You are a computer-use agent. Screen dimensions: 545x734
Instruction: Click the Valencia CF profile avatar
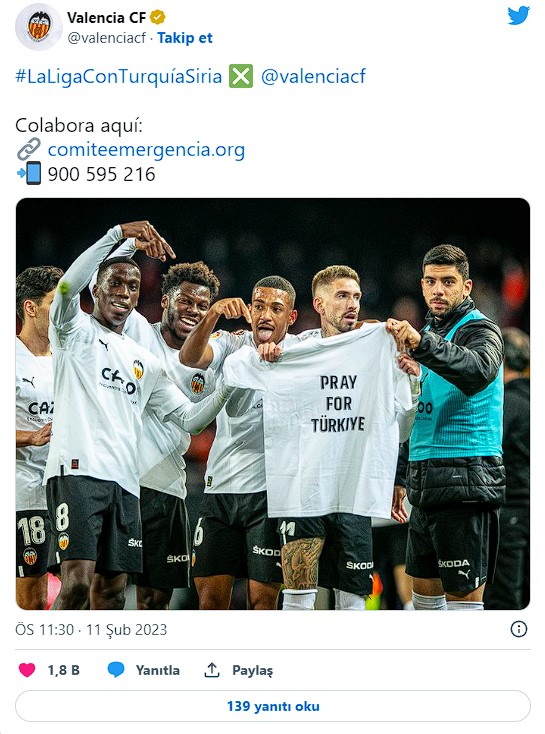click(38, 27)
